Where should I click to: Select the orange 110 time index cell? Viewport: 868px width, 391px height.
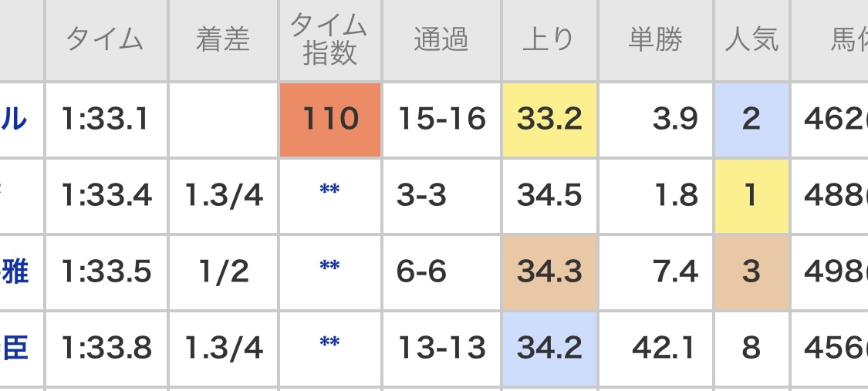tap(329, 120)
